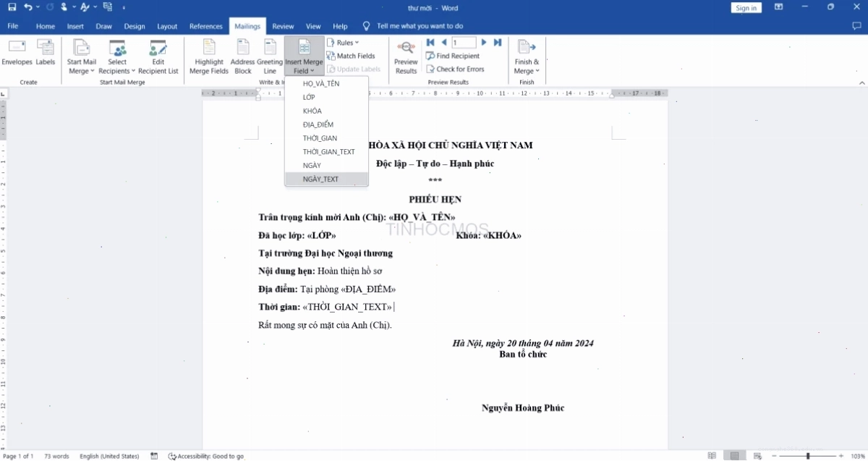Select THỜI_GIAN_TEXT merge field from list
The height and width of the screenshot is (461, 868).
pos(327,152)
